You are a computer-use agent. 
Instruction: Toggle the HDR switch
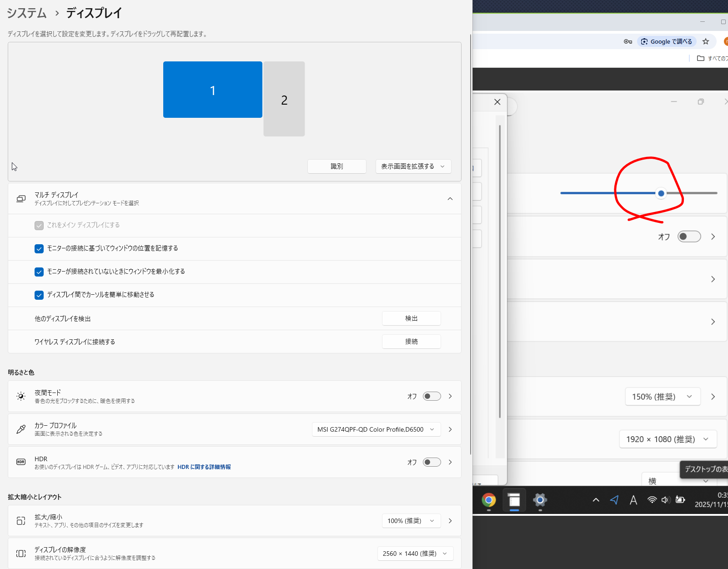432,462
